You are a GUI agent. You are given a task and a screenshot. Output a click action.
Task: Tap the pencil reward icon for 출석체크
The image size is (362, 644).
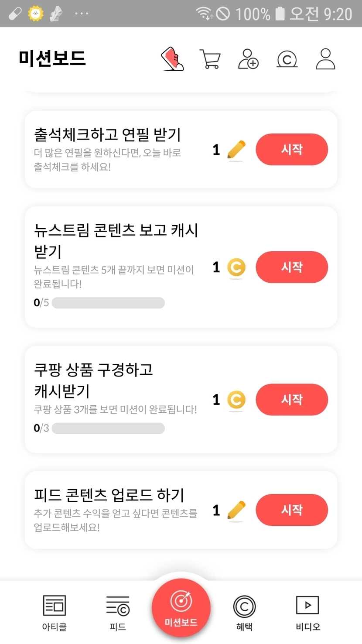click(236, 150)
